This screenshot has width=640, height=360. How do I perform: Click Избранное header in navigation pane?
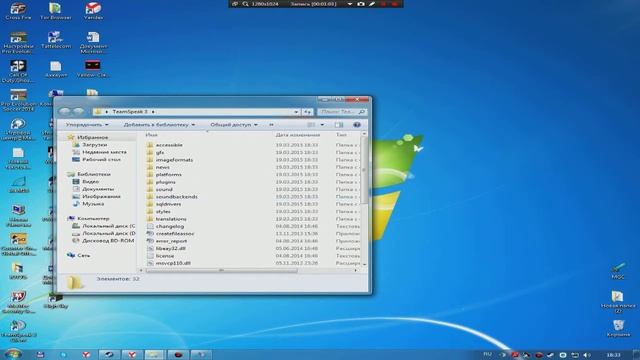click(x=92, y=137)
